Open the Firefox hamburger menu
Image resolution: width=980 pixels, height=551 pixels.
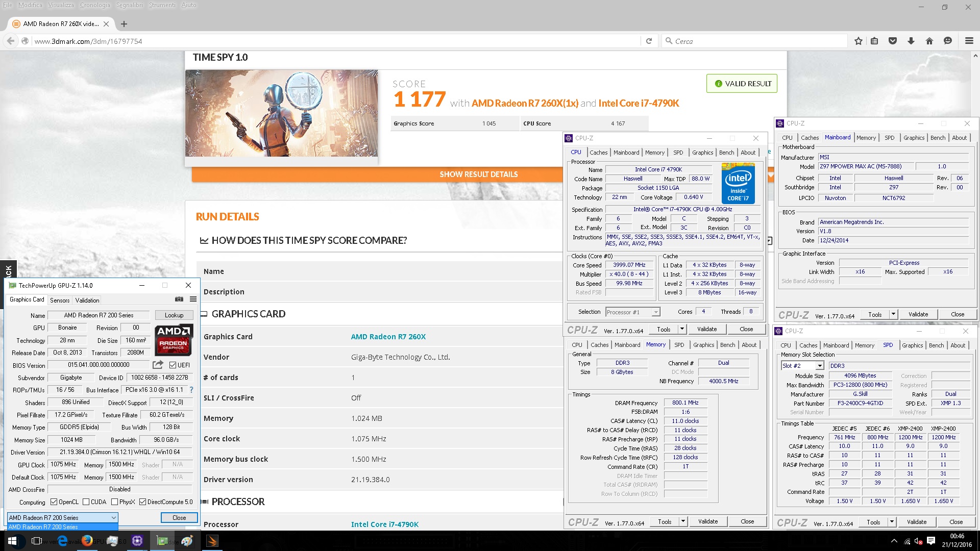tap(969, 41)
